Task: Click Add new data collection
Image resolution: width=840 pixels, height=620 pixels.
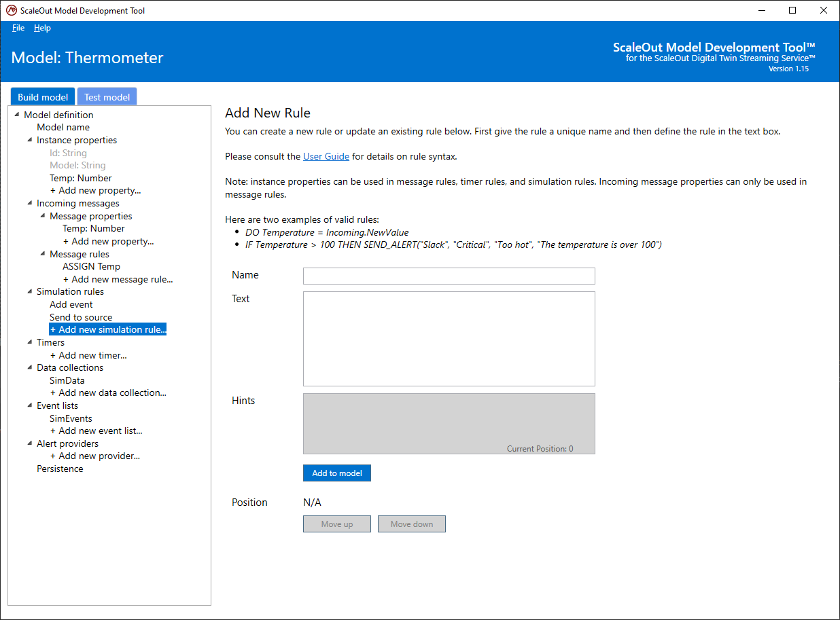Action: tap(108, 393)
